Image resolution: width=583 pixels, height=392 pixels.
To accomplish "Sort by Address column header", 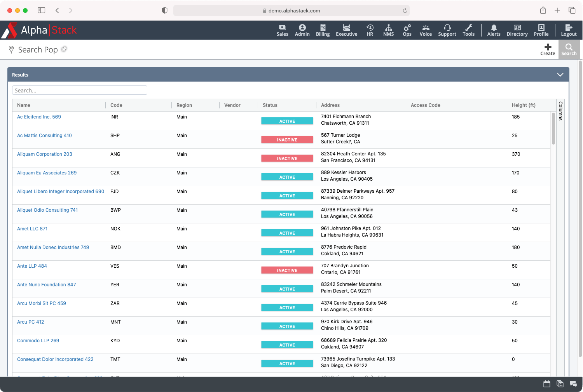I will point(330,105).
